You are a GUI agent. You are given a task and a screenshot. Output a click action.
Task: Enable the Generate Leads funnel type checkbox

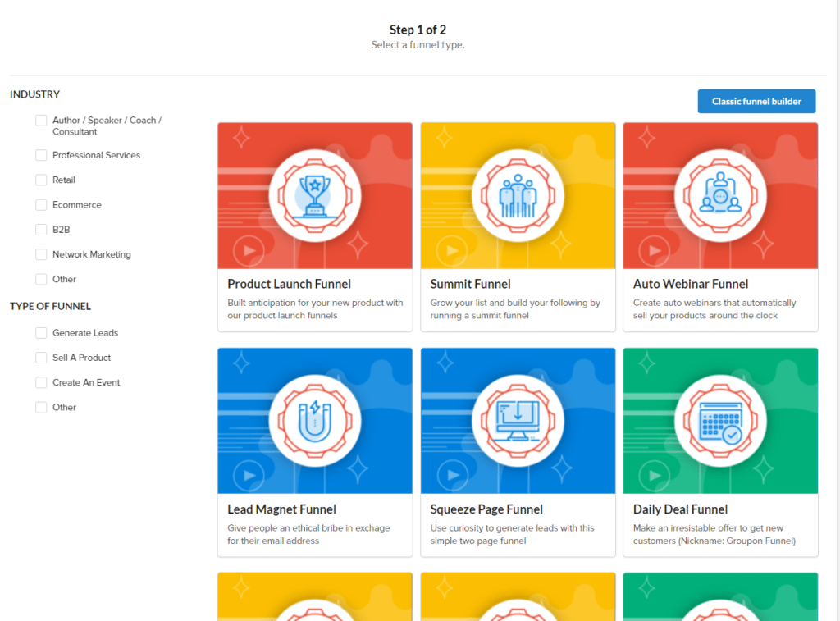coord(41,333)
